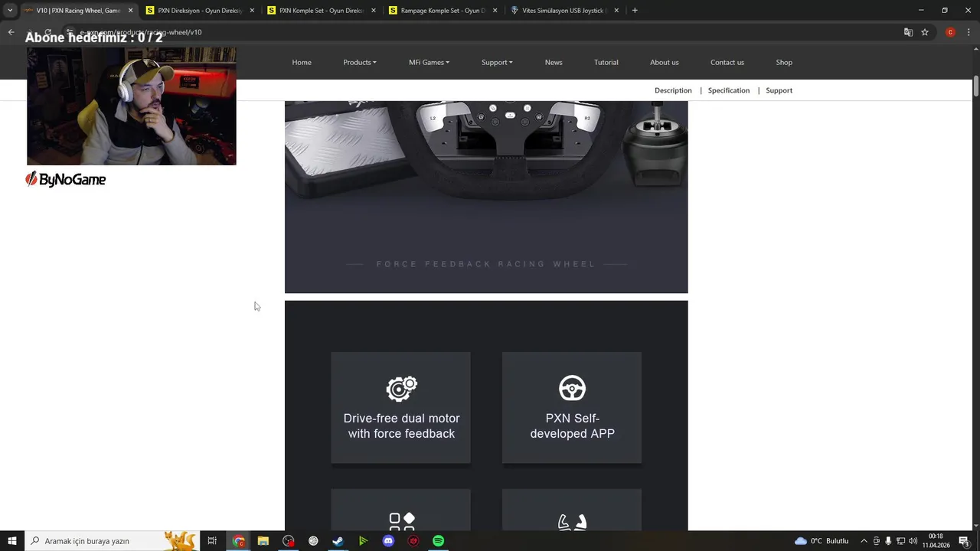The image size is (980, 551).
Task: Bookmark this page with the star icon
Action: click(x=925, y=32)
